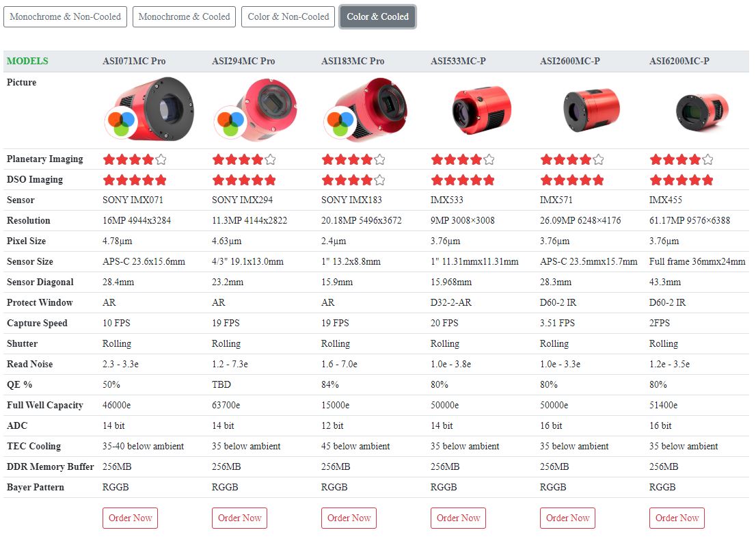Click the 84% QE value
This screenshot has height=541, width=756.
coord(329,384)
